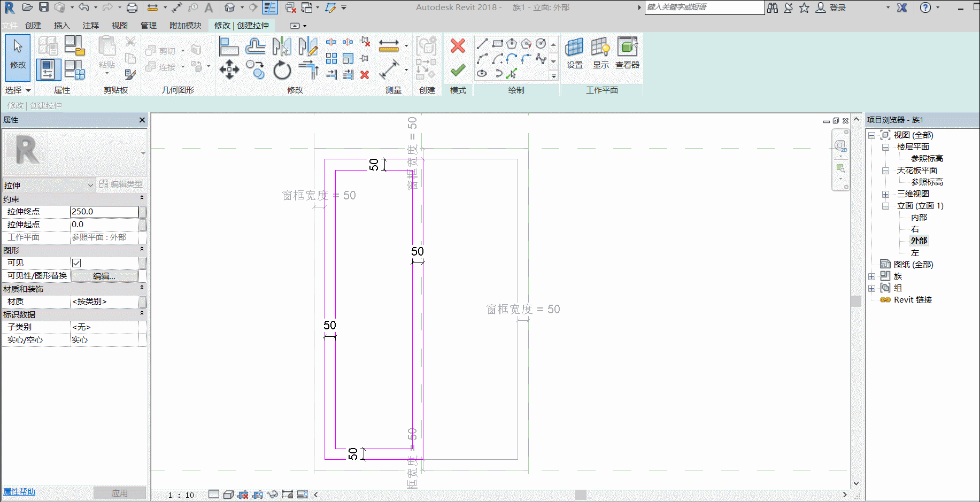Open the 属性帮助 link
This screenshot has width=980, height=502.
click(x=19, y=492)
